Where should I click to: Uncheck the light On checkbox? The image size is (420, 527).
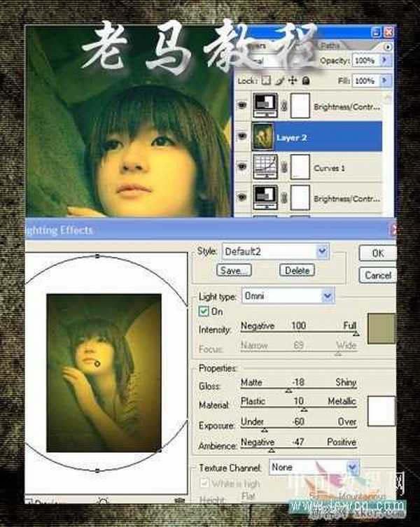[204, 311]
